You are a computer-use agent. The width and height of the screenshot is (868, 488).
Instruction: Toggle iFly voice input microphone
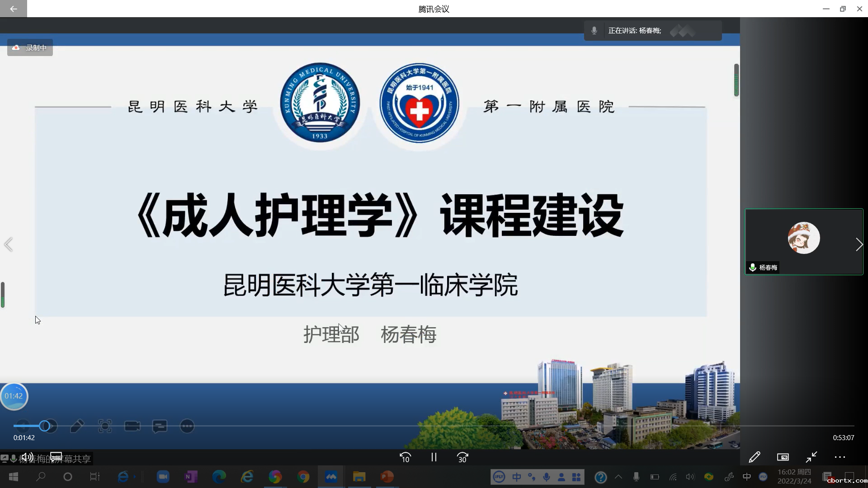coord(547,477)
